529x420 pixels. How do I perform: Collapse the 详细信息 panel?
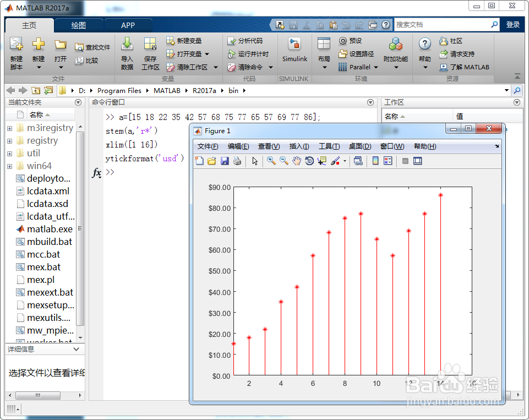point(77,349)
